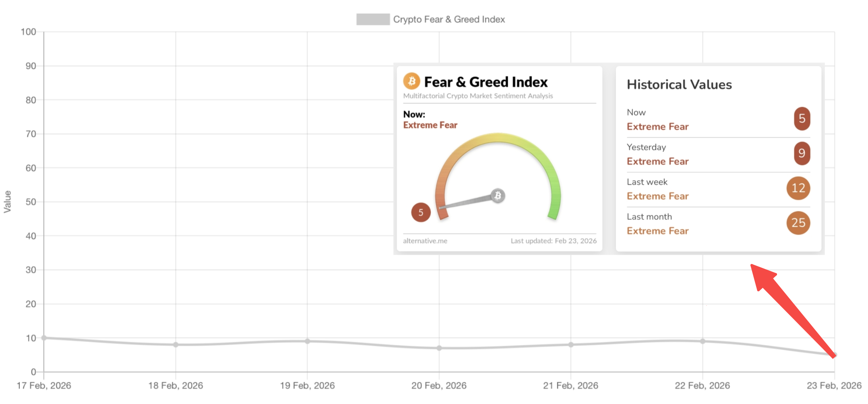Click the 19 Feb data point
Image resolution: width=868 pixels, height=404 pixels.
(x=307, y=341)
